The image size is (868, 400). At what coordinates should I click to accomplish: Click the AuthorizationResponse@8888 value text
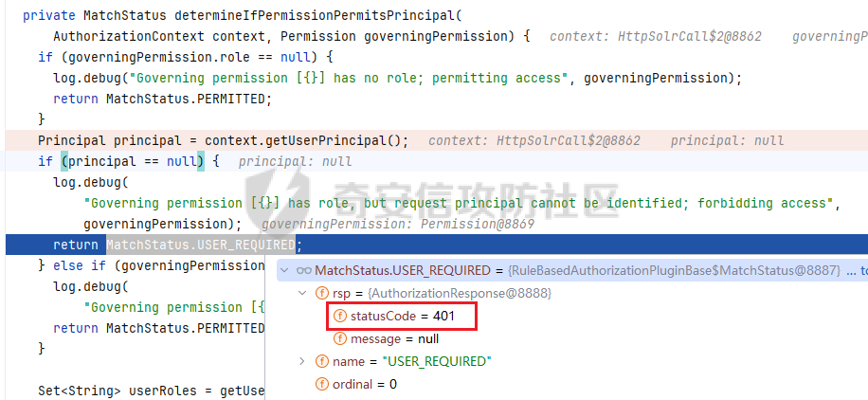[459, 293]
